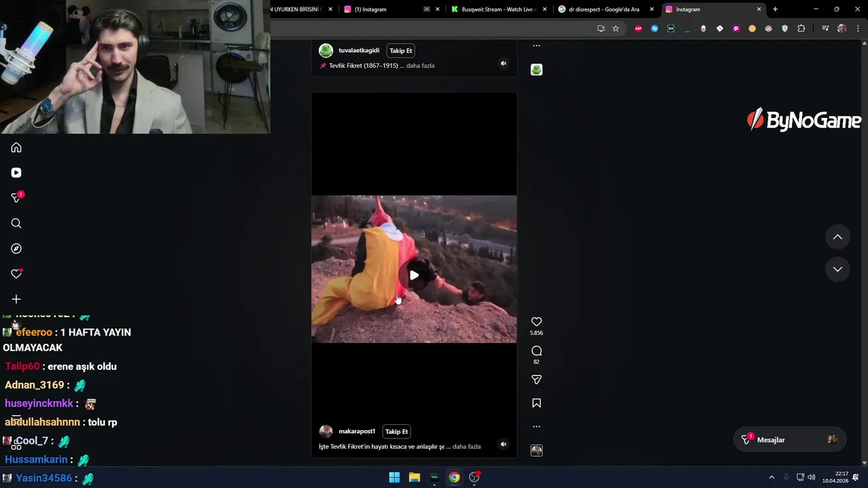Save the reel with bookmark icon

click(x=536, y=403)
